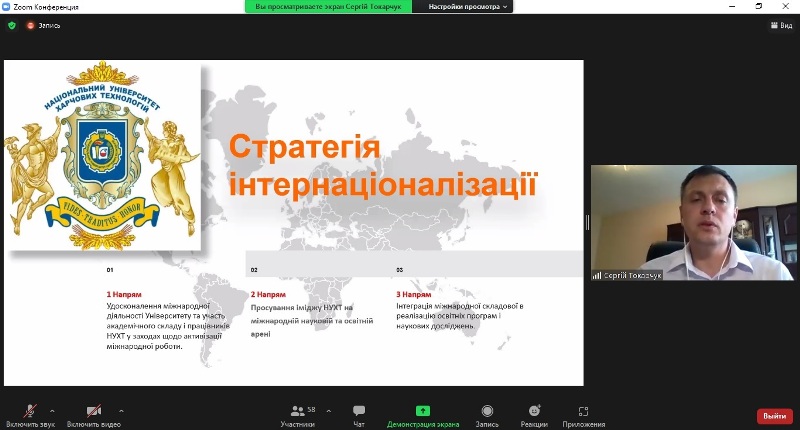The image size is (800, 430).
Task: Click the '03' number label on slide
Action: (399, 270)
